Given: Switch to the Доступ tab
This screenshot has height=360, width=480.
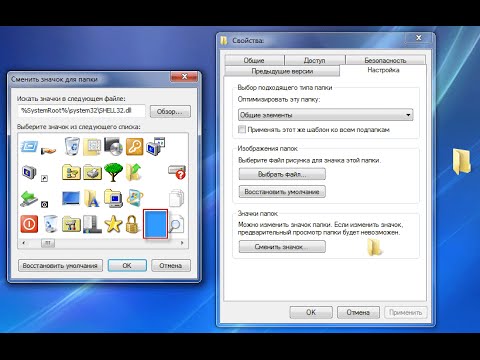Looking at the screenshot, I should click(314, 60).
